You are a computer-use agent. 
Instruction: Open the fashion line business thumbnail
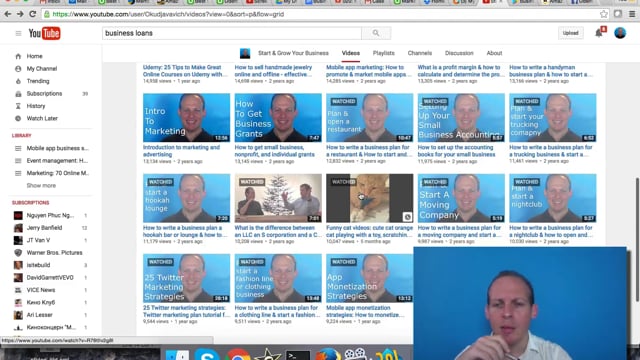[278, 278]
